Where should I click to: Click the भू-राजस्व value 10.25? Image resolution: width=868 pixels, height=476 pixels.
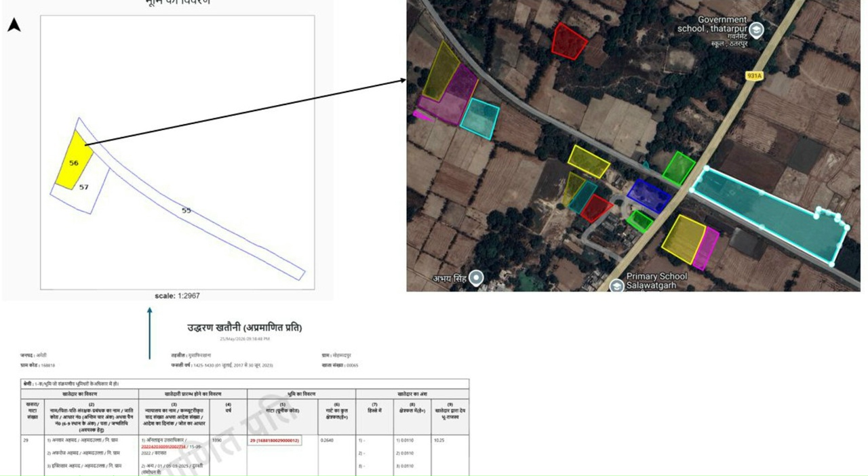438,441
